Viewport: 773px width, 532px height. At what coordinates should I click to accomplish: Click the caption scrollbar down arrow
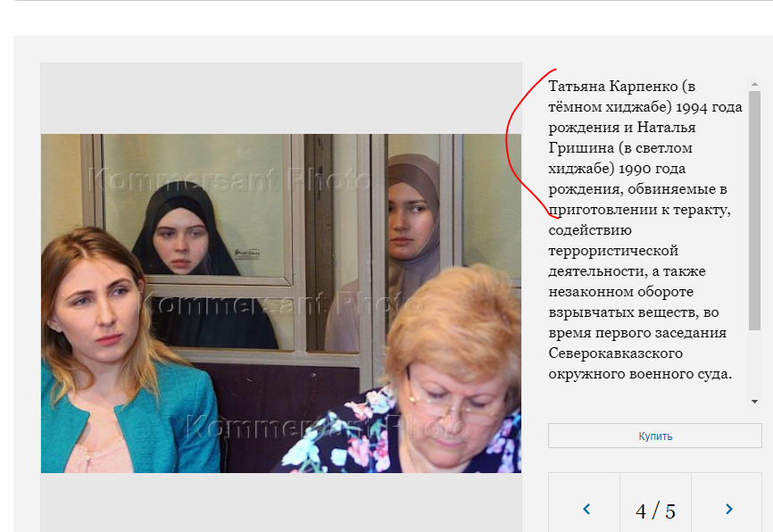point(754,402)
